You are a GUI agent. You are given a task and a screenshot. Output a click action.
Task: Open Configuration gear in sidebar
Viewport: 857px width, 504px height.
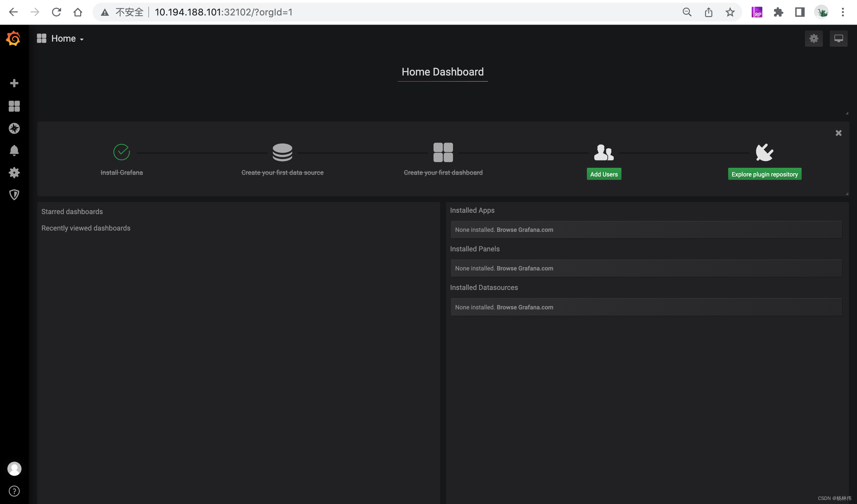coord(14,172)
